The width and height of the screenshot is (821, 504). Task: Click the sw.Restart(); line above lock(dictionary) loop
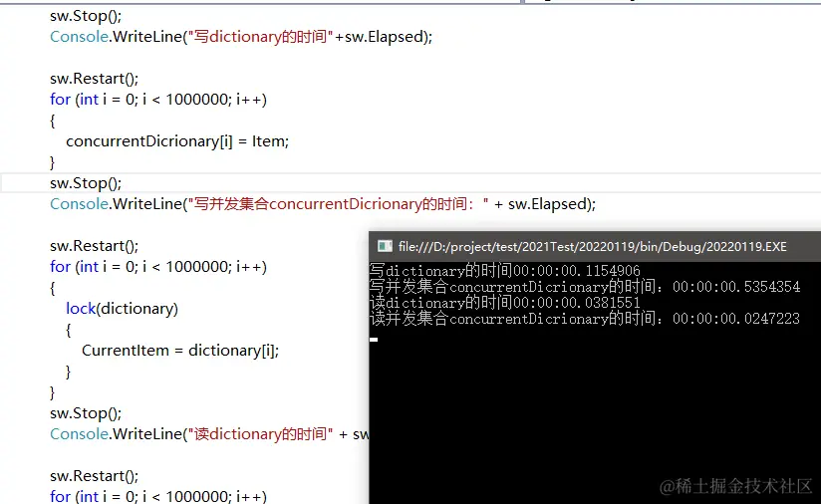click(x=95, y=246)
